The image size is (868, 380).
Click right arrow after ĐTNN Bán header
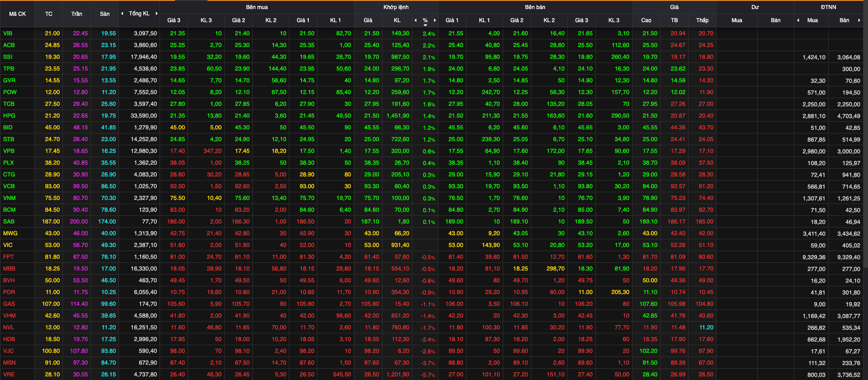click(x=859, y=20)
